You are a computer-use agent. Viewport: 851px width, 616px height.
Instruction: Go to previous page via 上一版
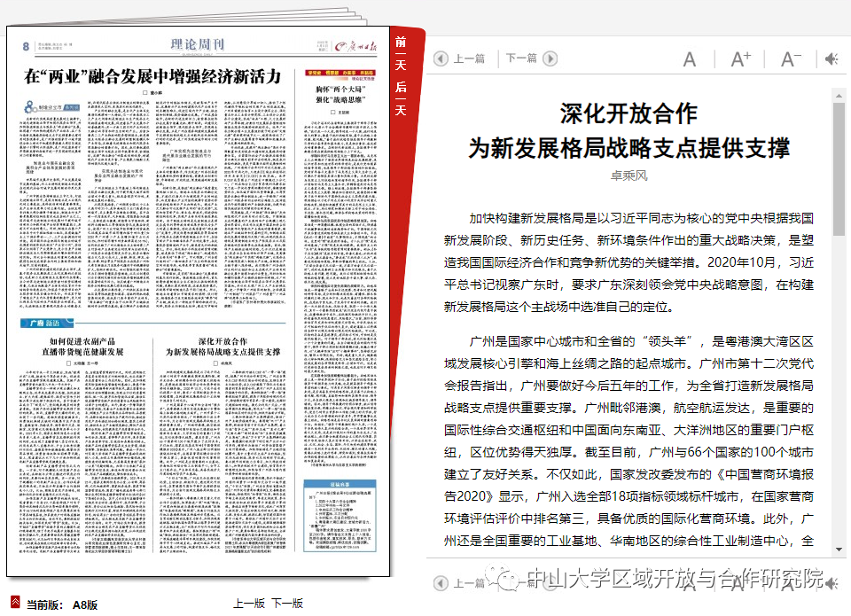pos(249,604)
